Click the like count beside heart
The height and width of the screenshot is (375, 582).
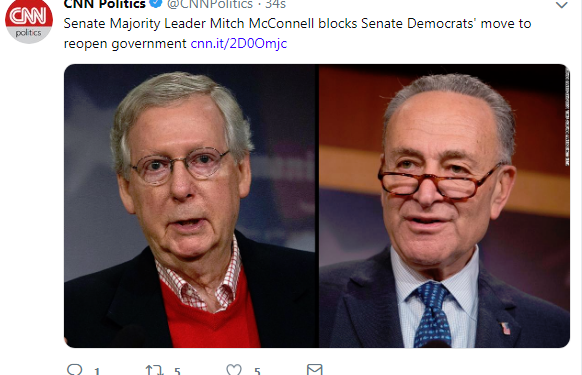click(x=257, y=371)
